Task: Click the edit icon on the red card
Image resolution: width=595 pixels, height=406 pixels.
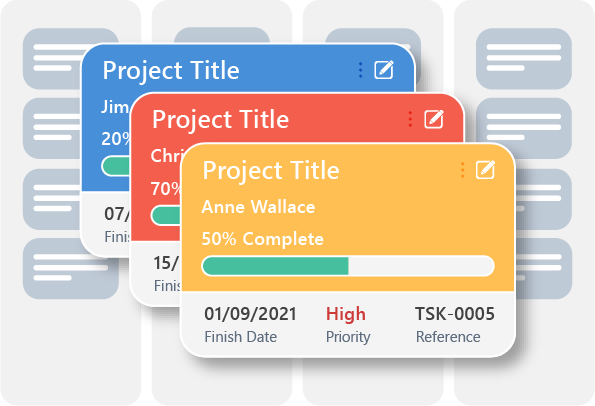Action: point(434,119)
